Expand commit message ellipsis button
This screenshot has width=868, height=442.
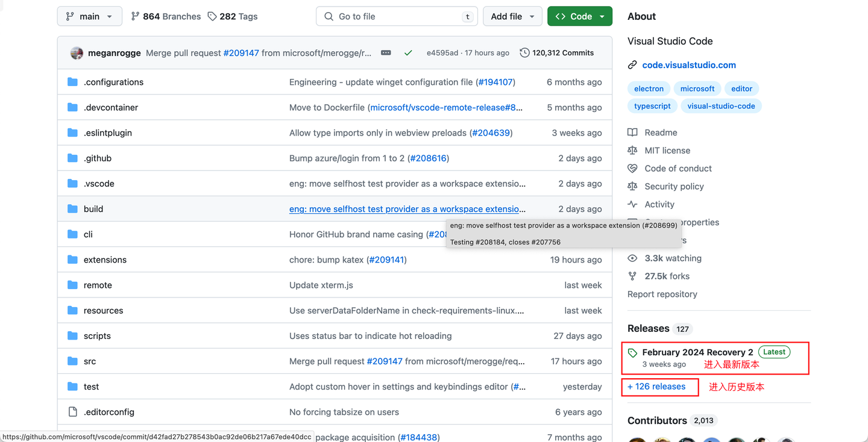tap(386, 53)
